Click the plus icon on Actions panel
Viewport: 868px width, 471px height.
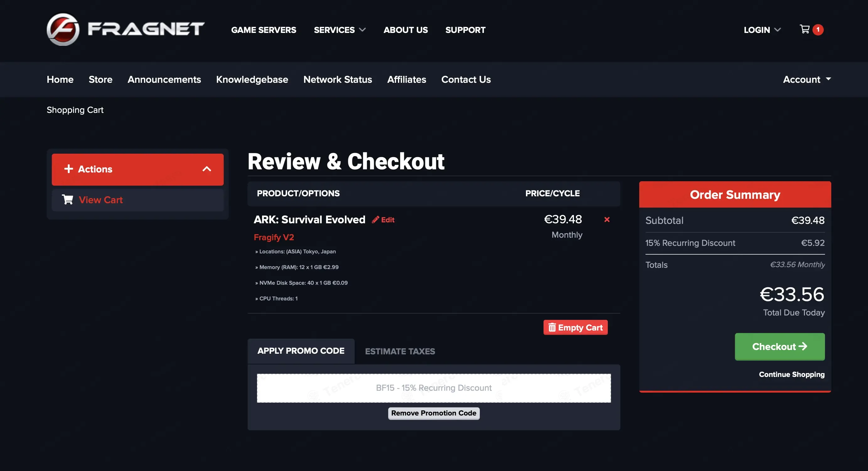point(69,169)
